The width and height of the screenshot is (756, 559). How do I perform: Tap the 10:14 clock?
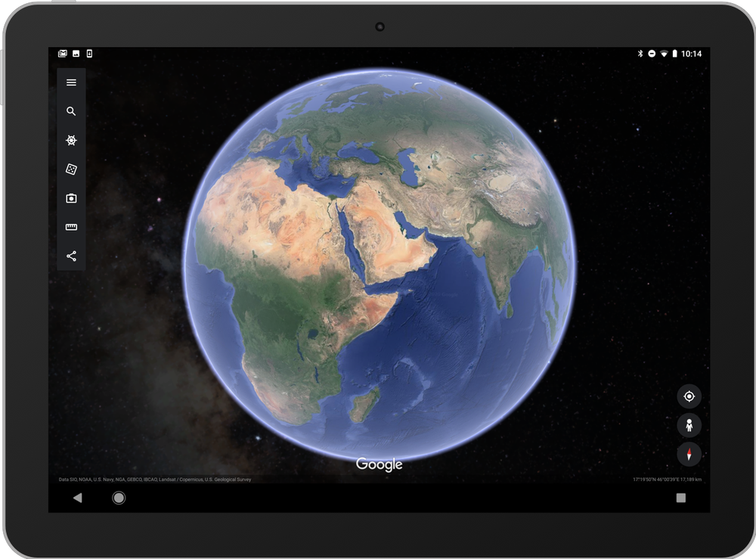click(692, 54)
